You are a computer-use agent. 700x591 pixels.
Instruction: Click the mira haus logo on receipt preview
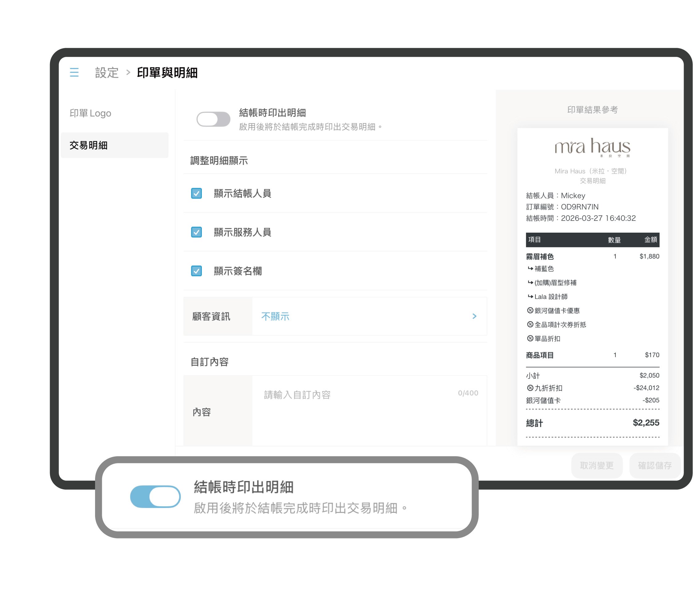pos(592,147)
